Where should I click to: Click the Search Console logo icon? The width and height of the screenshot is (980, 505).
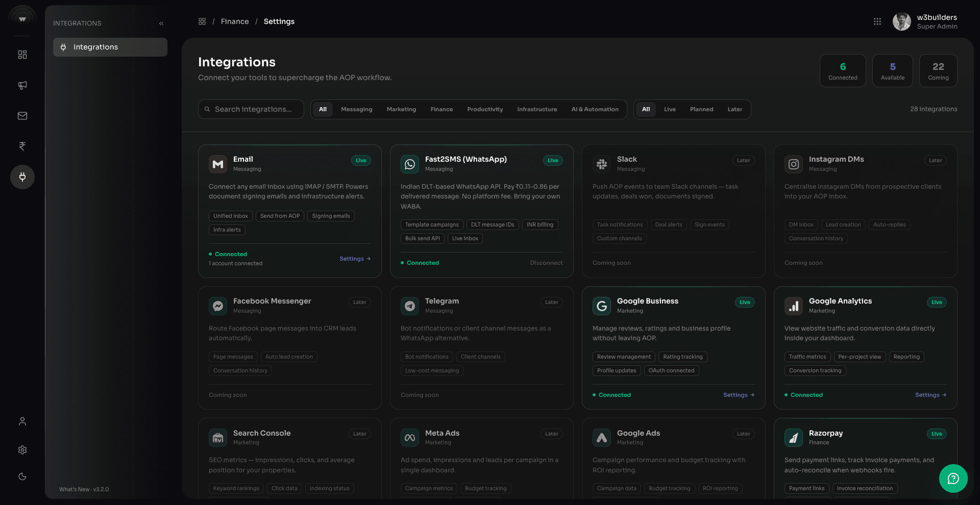(218, 438)
